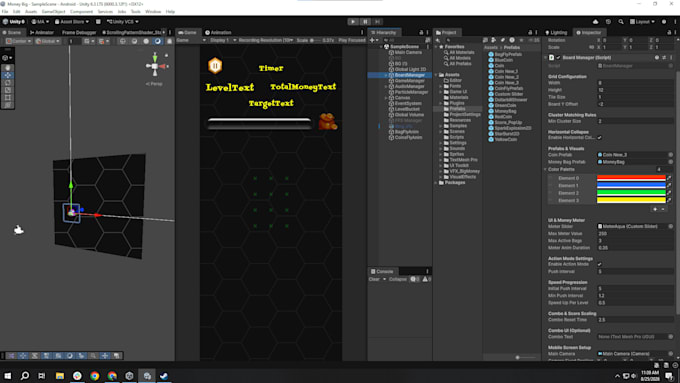
Task: Select the Sprites folder in Project
Action: click(x=456, y=154)
